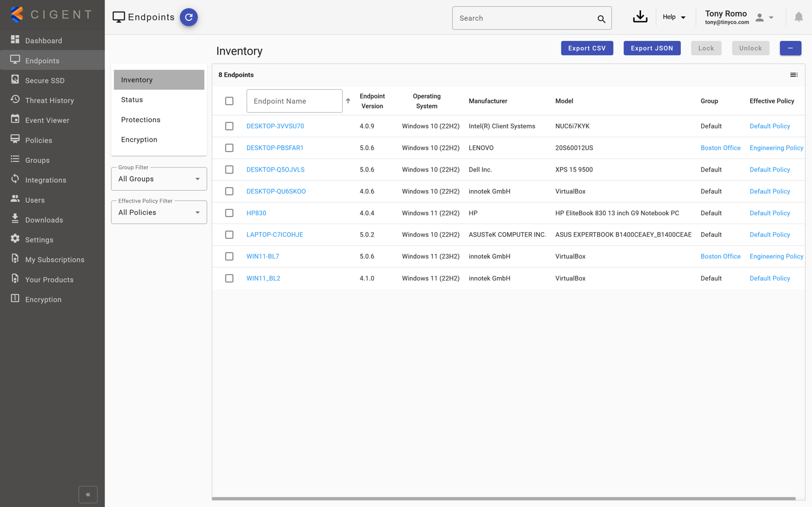Open WIN11_BL2 endpoint link
This screenshot has width=812, height=507.
[x=263, y=278]
